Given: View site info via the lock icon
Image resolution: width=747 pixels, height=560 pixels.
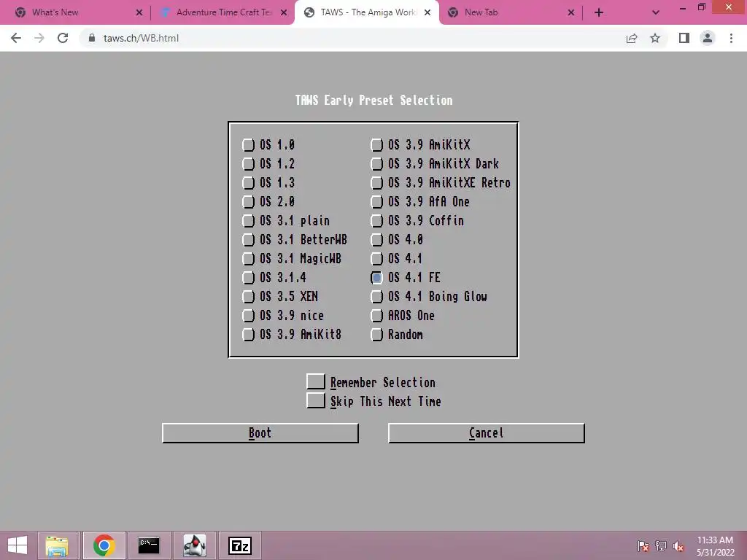Looking at the screenshot, I should pyautogui.click(x=92, y=38).
